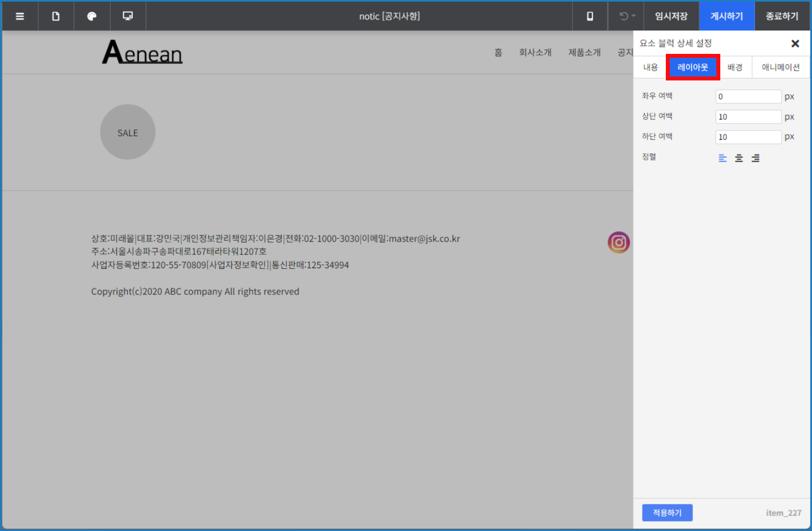Click the Instagram icon in footer
This screenshot has width=812, height=531.
click(x=618, y=243)
